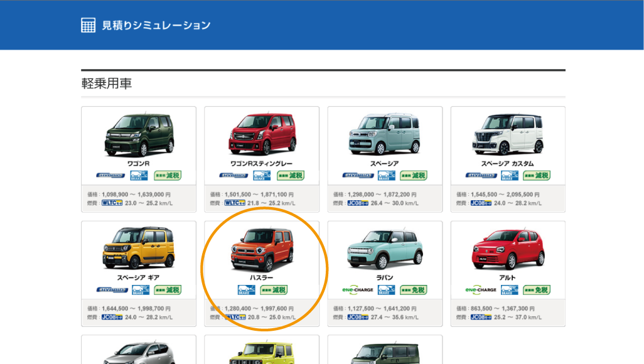Click the 減税 badge under ワゴンRスティングレー

[291, 176]
